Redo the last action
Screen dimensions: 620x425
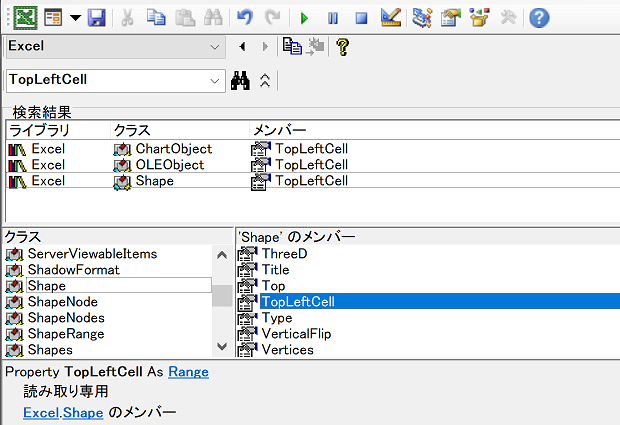(x=273, y=18)
